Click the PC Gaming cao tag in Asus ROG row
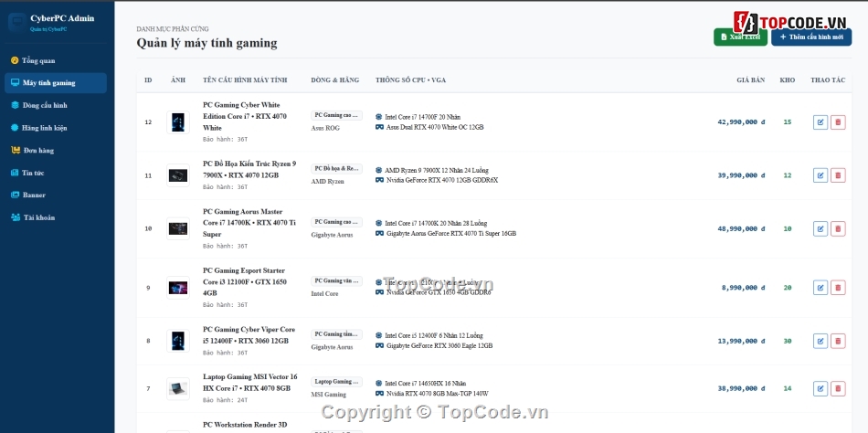Viewport: 868px width, 433px height. 336,115
